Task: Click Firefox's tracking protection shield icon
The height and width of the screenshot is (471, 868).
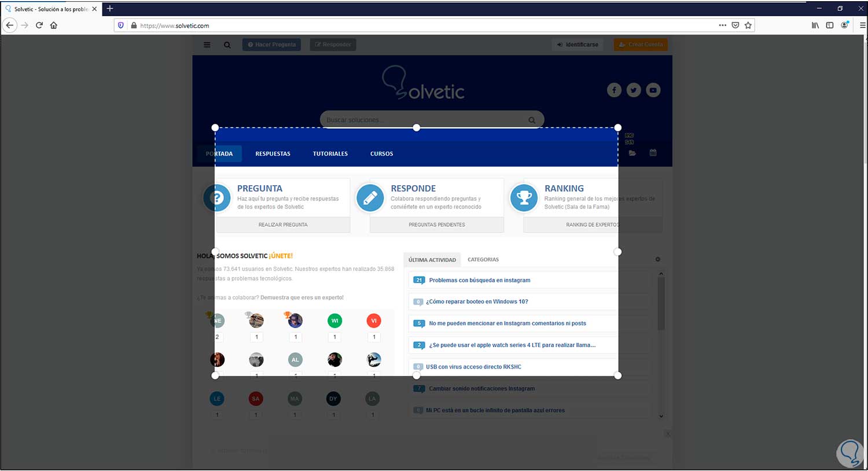Action: [120, 25]
